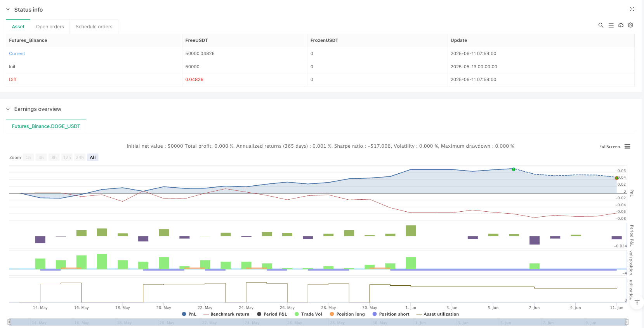Screen dimensions: 644x328
Task: Collapse the Earnings overview section
Action: (8, 109)
